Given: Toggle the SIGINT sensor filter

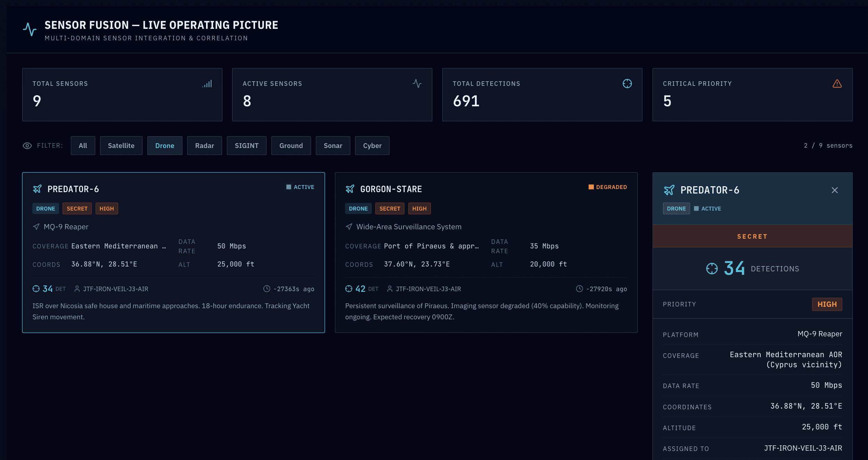Looking at the screenshot, I should coord(247,145).
